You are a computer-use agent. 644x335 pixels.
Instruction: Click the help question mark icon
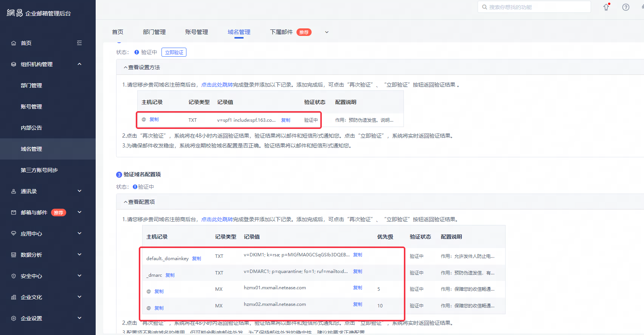[x=626, y=7]
